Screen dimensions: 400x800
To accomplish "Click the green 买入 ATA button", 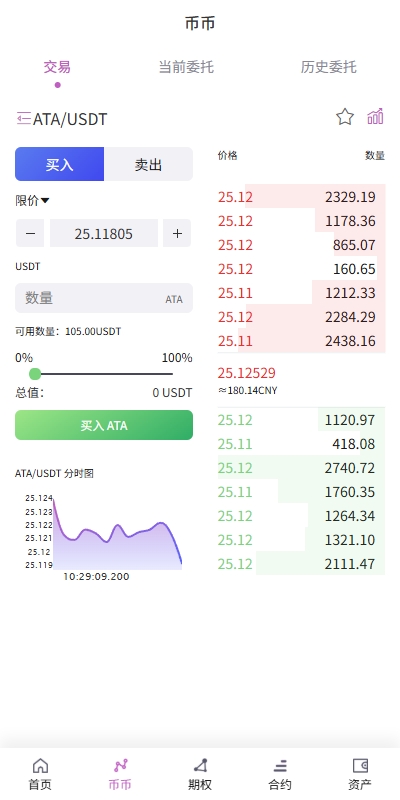I will (x=104, y=425).
